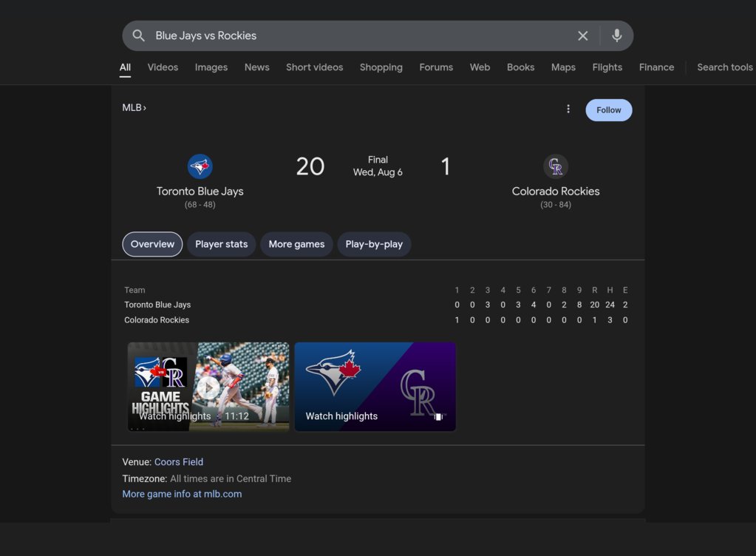Screen dimensions: 756x556
Task: Open the three-dot options menu
Action: (x=568, y=109)
